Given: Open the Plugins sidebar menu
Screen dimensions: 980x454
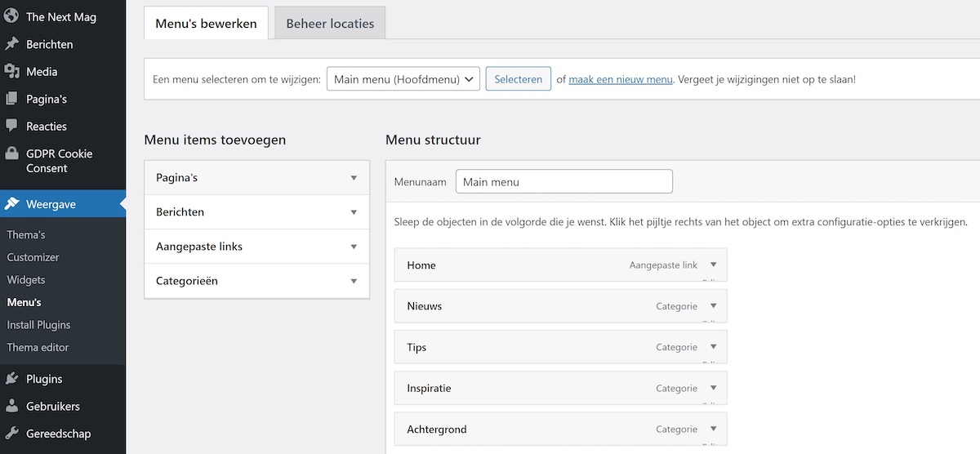Looking at the screenshot, I should point(44,379).
